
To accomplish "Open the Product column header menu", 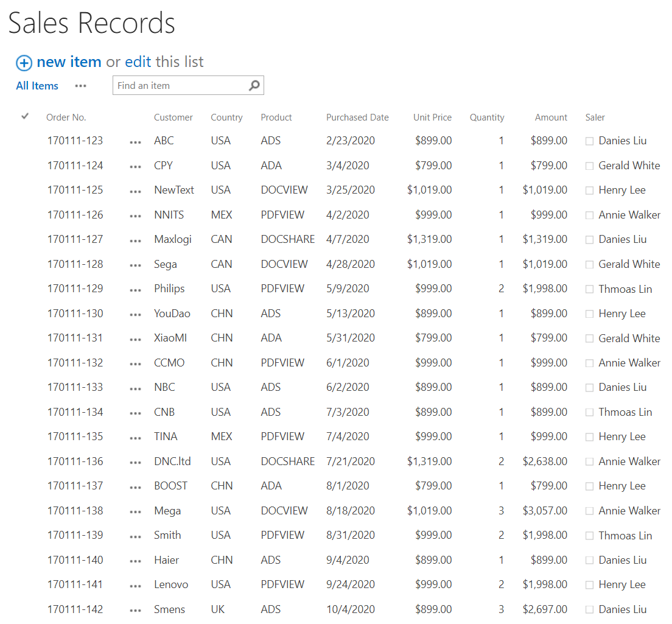I will point(276,117).
